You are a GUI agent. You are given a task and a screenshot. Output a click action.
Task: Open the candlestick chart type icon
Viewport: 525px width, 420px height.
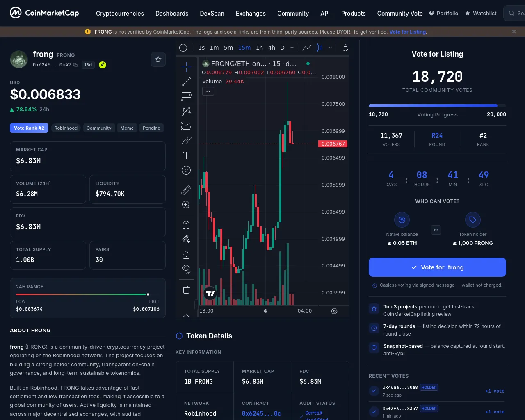319,48
